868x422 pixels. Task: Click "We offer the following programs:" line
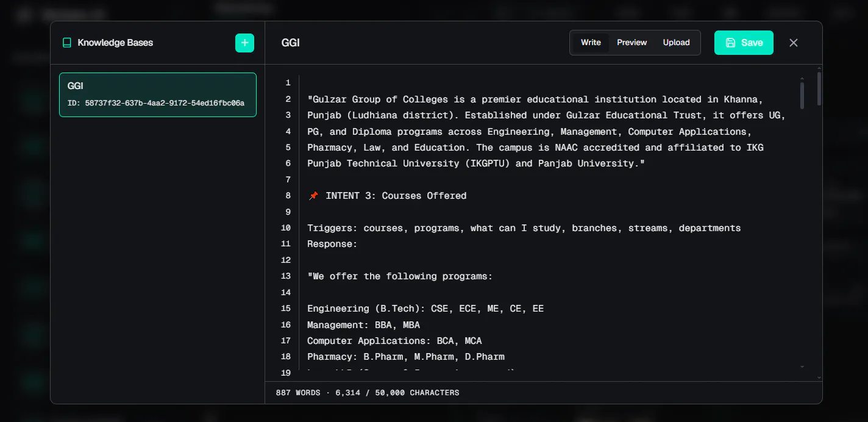coord(400,276)
